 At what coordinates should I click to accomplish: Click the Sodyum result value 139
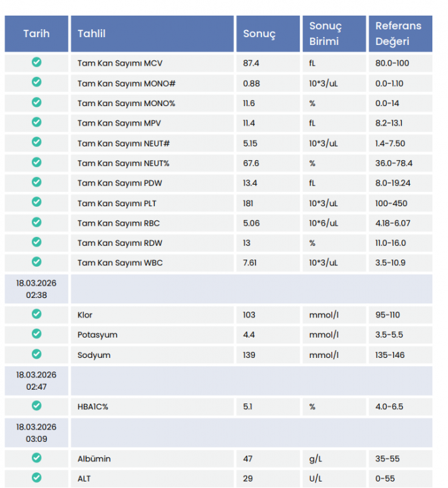pyautogui.click(x=250, y=355)
